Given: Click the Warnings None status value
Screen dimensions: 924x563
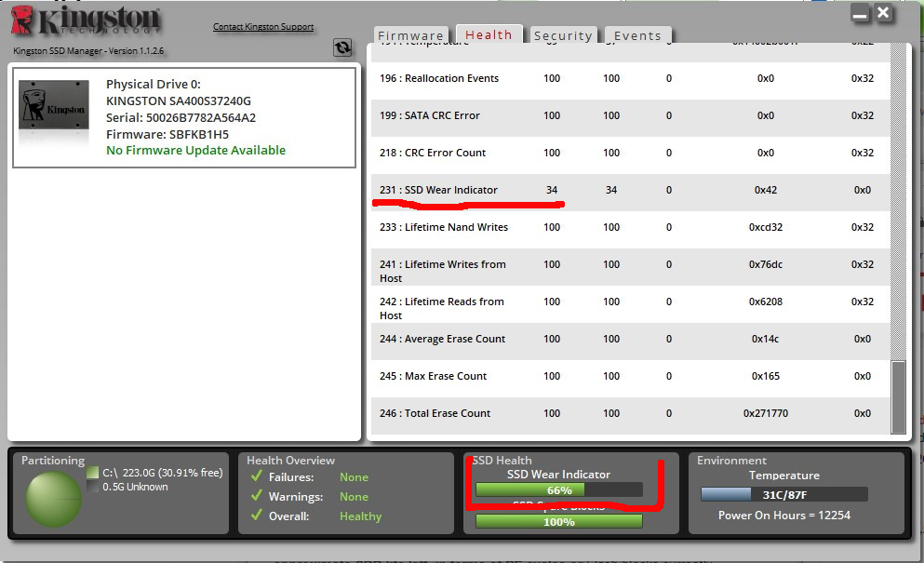Looking at the screenshot, I should [x=354, y=497].
